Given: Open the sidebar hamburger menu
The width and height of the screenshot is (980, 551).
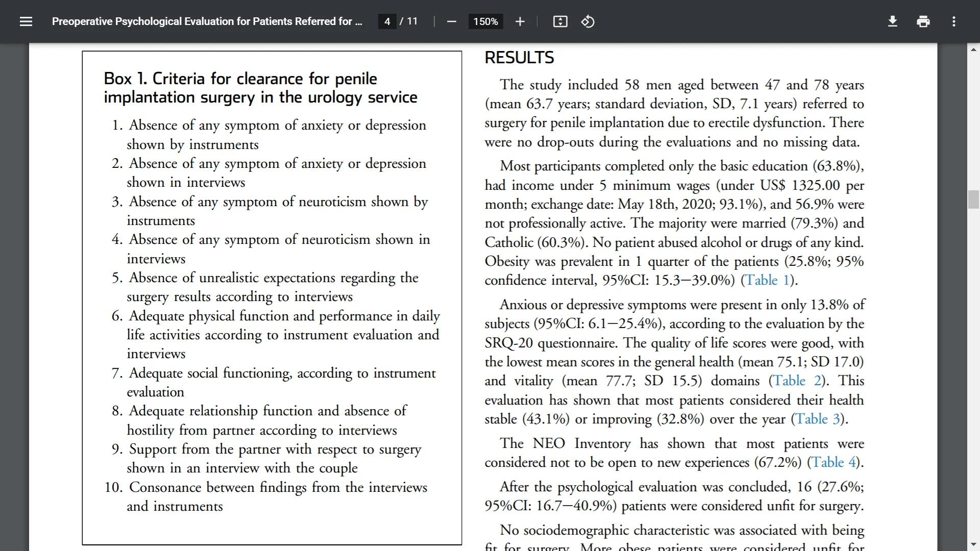Looking at the screenshot, I should tap(26, 21).
